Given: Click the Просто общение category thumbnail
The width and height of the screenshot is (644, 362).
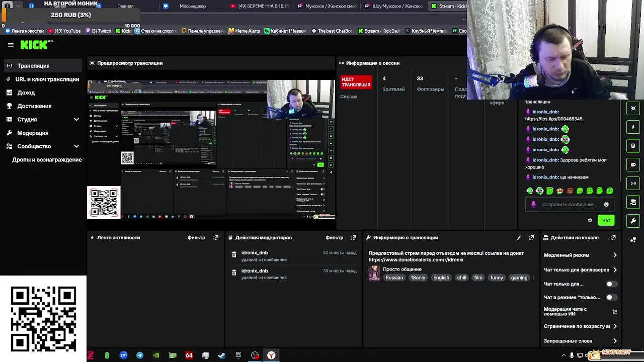Looking at the screenshot, I should (x=374, y=273).
